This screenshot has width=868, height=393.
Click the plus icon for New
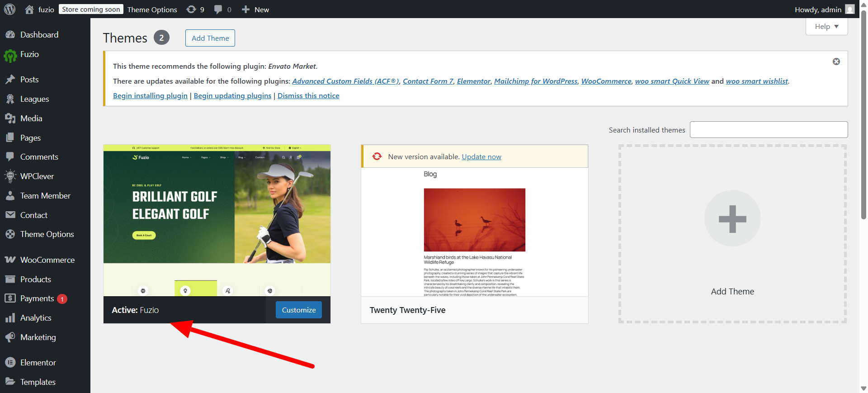[245, 9]
